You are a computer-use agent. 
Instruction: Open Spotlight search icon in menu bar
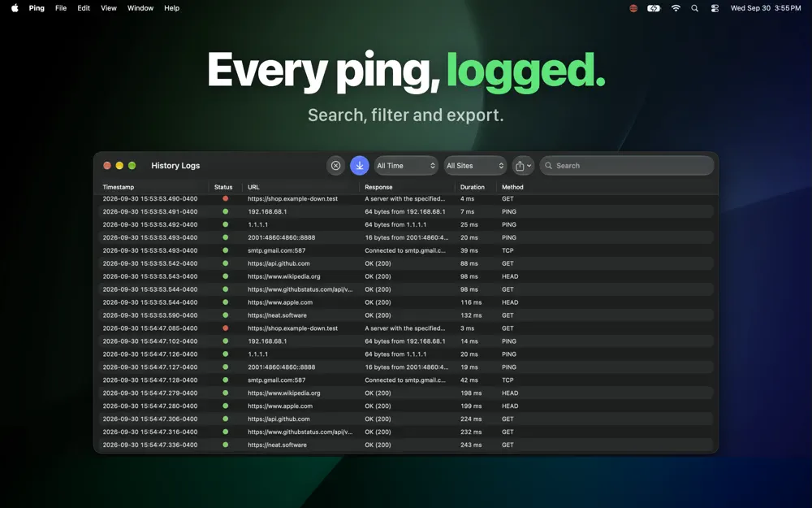pos(694,8)
